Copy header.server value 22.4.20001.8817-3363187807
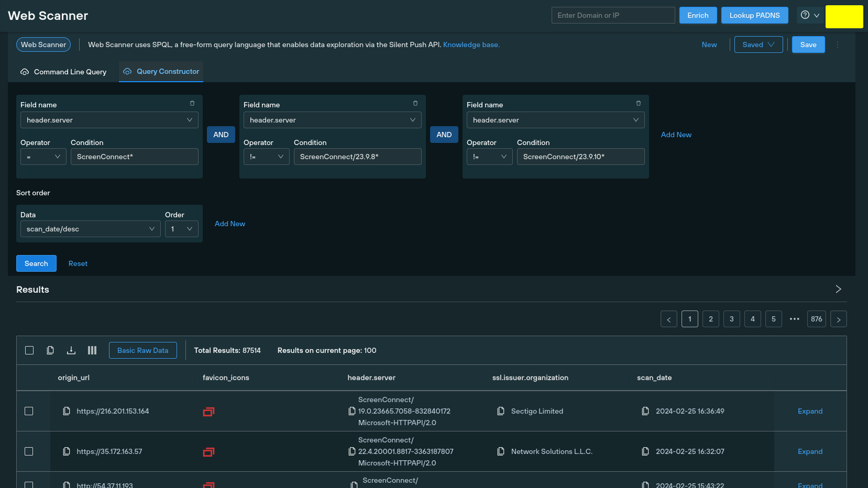This screenshot has height=488, width=868. coord(352,451)
